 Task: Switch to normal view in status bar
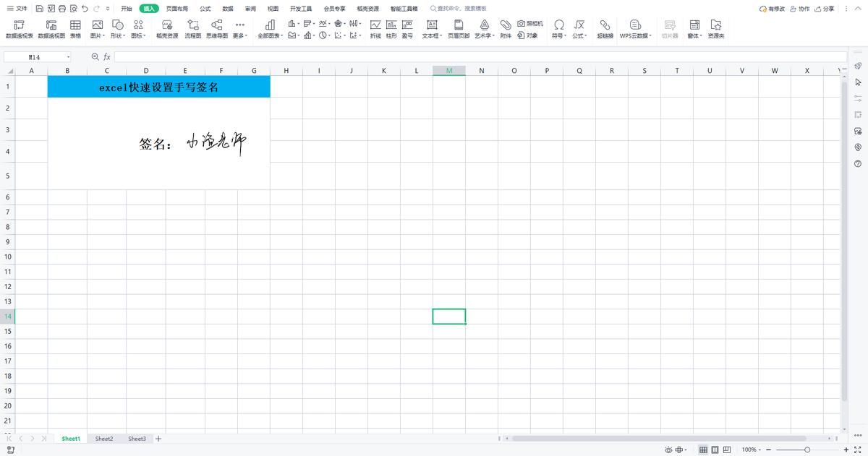(703, 449)
